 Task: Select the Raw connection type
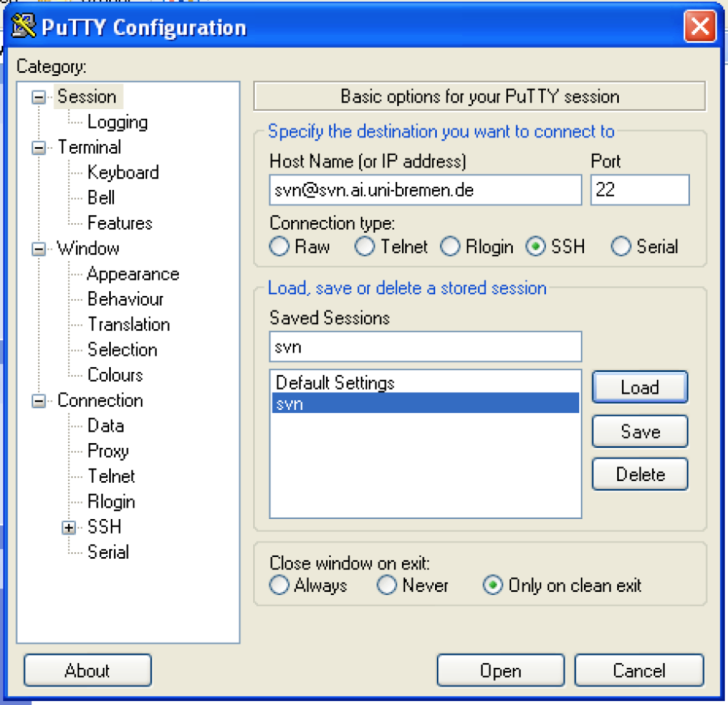[x=279, y=247]
